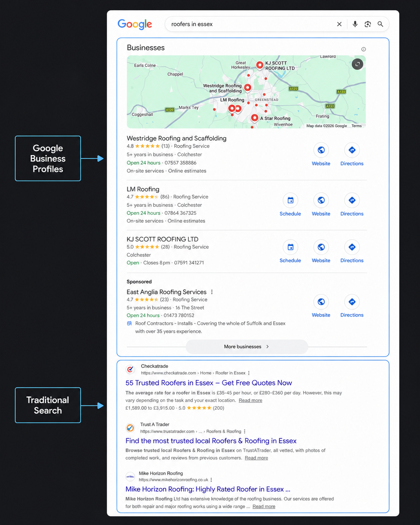This screenshot has height=525, width=420.
Task: Click phone number 07591 341271
Action: 189,263
